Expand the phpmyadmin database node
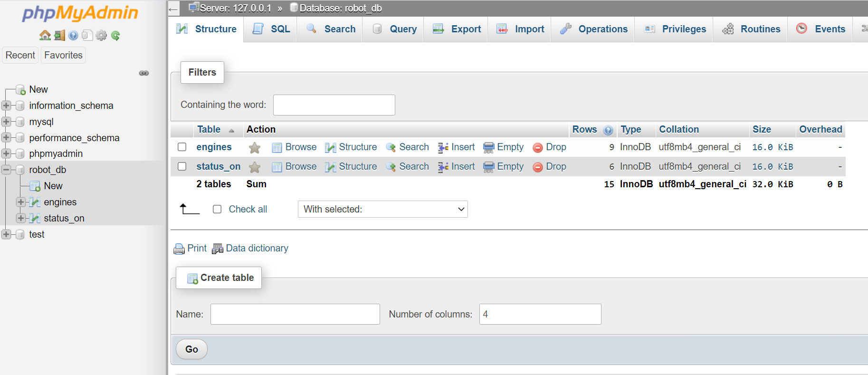Screen dimensions: 868x375 [x=6, y=154]
